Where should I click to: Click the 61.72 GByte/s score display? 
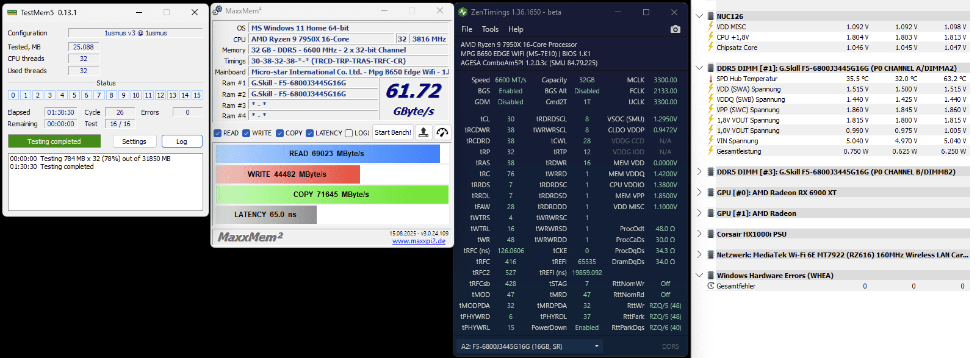pyautogui.click(x=414, y=99)
